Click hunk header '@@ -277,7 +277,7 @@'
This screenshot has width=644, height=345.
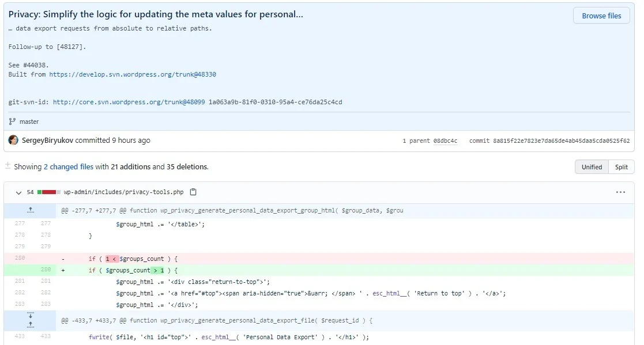tap(93, 210)
